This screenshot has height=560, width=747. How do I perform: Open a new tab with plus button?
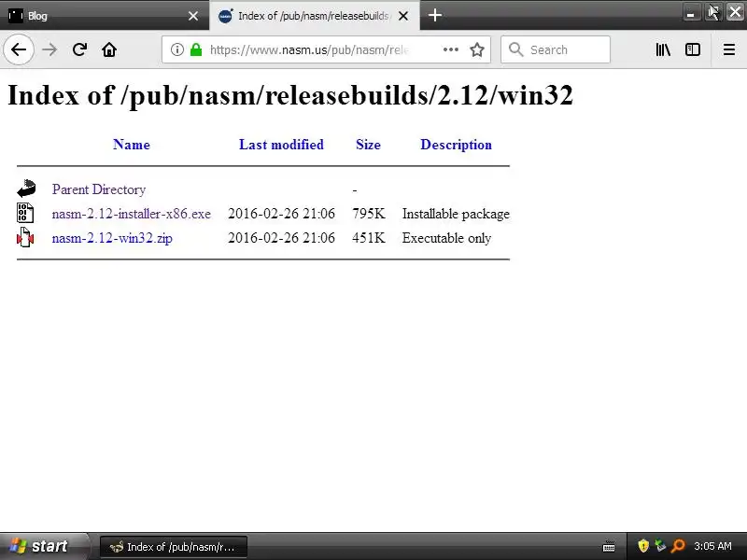coord(434,15)
